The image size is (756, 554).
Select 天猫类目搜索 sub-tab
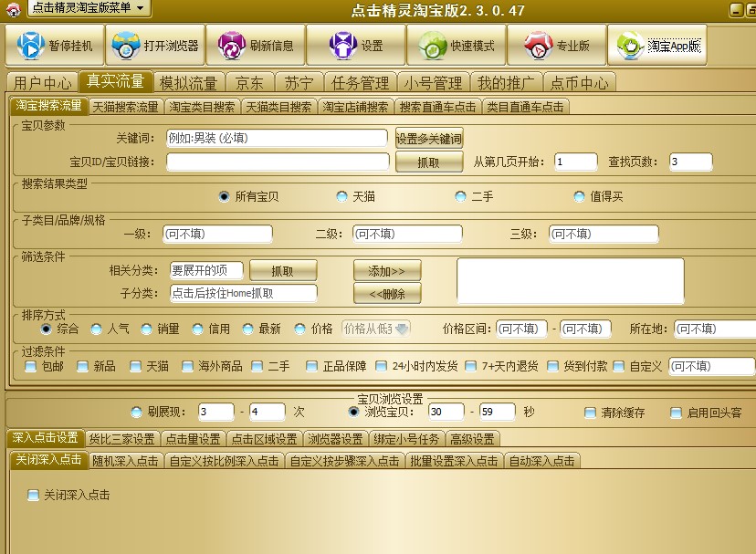[x=278, y=107]
